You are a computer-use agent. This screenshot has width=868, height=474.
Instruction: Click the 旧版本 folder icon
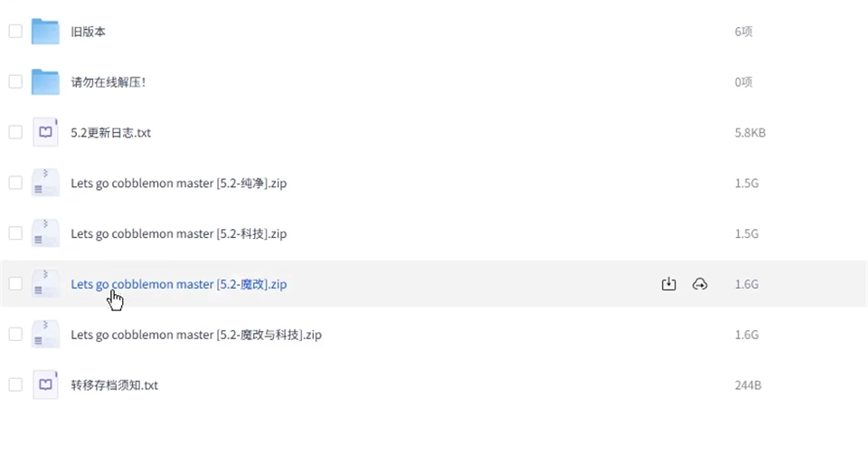[45, 32]
